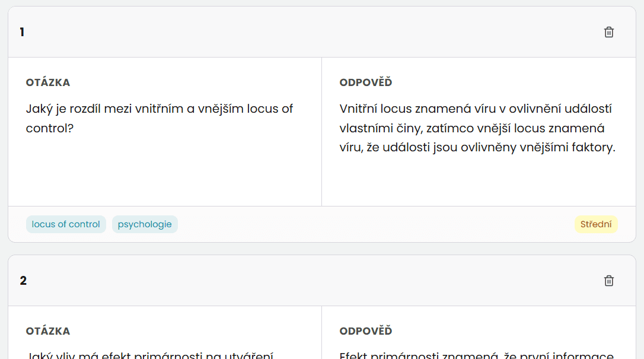This screenshot has width=644, height=359.
Task: Click the 'Střední' difficulty badge
Action: pyautogui.click(x=596, y=224)
